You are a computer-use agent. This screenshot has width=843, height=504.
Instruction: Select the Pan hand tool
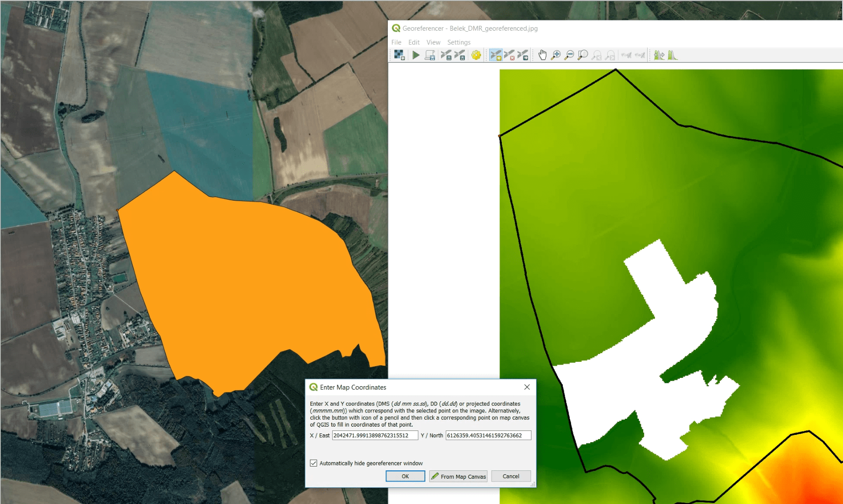point(542,55)
